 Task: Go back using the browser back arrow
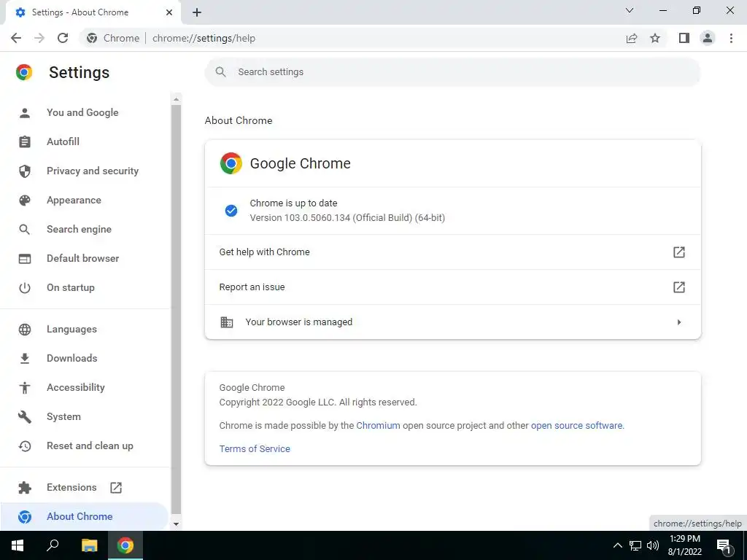16,38
